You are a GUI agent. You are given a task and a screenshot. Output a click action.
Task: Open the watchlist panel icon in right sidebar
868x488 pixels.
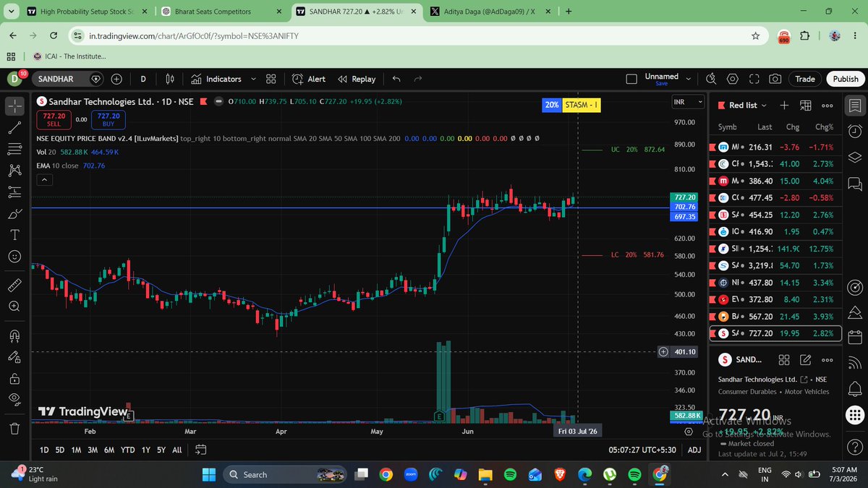(855, 106)
